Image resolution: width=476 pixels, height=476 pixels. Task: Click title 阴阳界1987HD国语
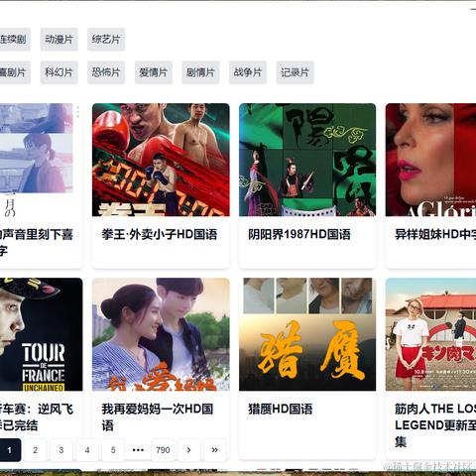pyautogui.click(x=299, y=235)
